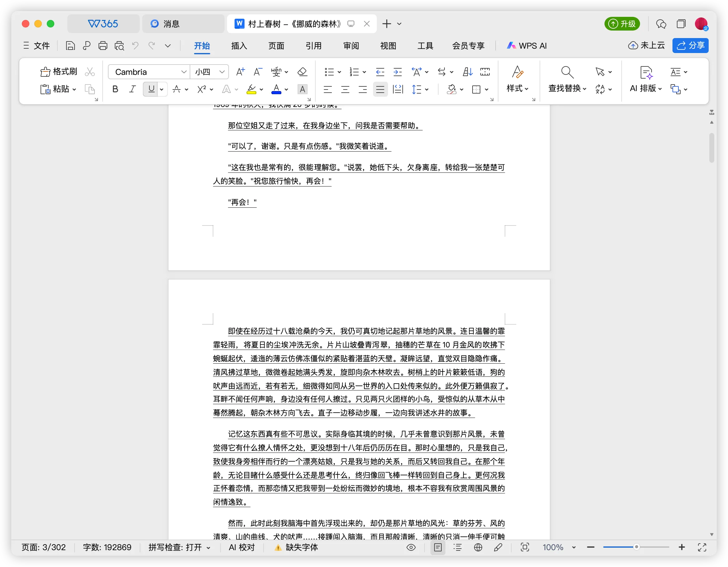Click the Styles (样式) pen icon
Viewport: 728px width, 567px height.
point(517,72)
